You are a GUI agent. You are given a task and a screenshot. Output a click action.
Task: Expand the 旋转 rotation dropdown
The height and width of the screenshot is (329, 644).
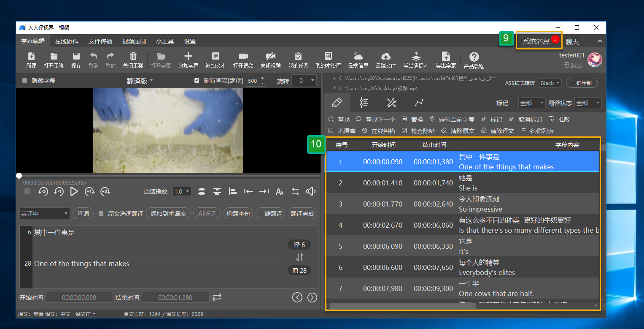click(x=304, y=80)
